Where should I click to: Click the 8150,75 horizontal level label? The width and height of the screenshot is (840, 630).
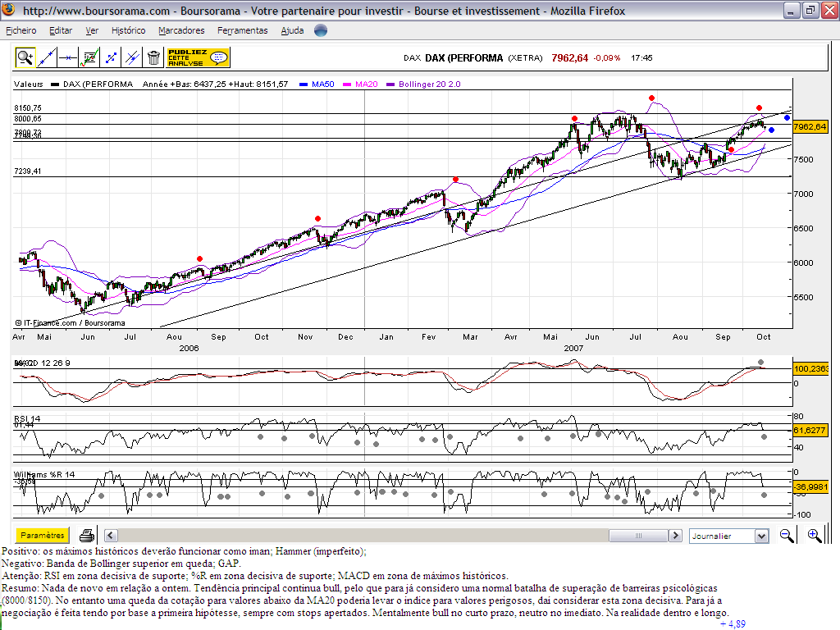pyautogui.click(x=28, y=107)
